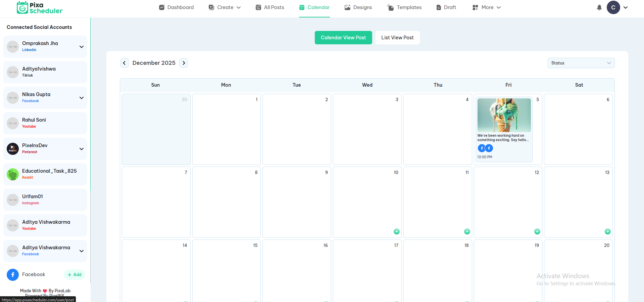Add a Facebook account

tap(75, 274)
